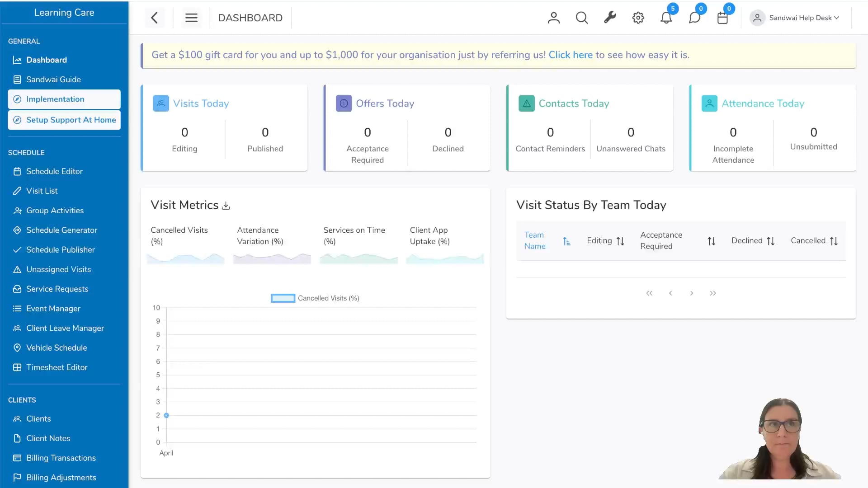Go to last page of team table
Screen dimensions: 868x488
(x=713, y=293)
